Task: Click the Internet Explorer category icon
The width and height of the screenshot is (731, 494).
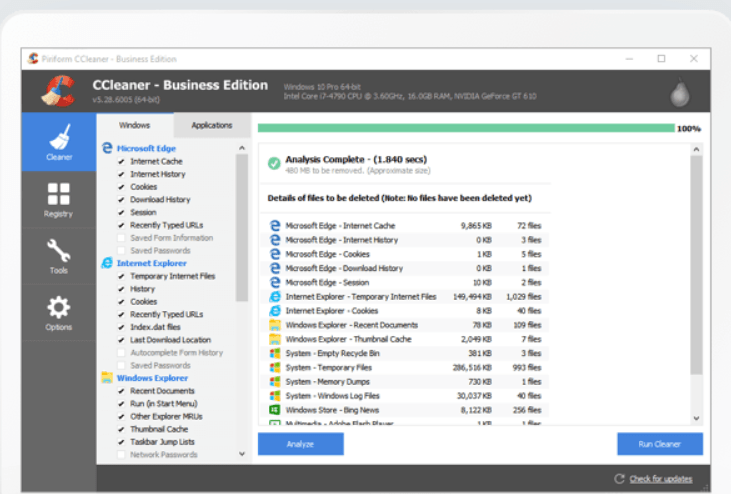Action: point(107,263)
